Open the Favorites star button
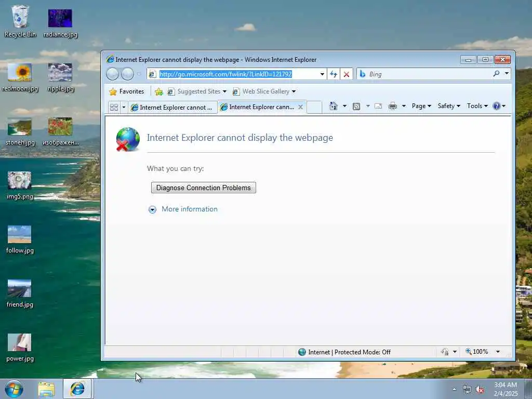This screenshot has height=399, width=532. [x=127, y=91]
